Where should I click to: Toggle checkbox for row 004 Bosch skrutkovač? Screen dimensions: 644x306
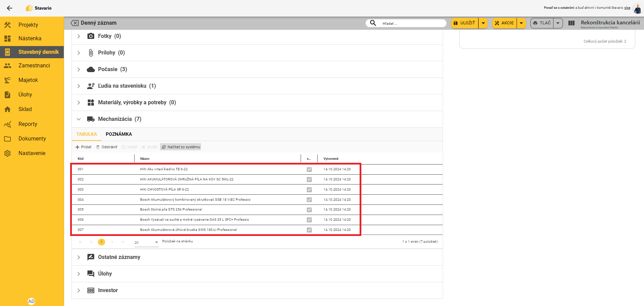point(309,200)
